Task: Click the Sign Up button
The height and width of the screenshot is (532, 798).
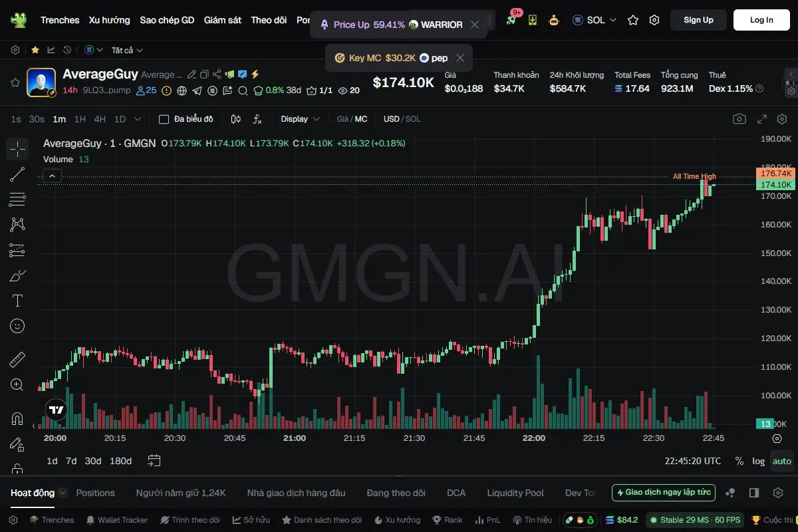Action: click(x=698, y=20)
